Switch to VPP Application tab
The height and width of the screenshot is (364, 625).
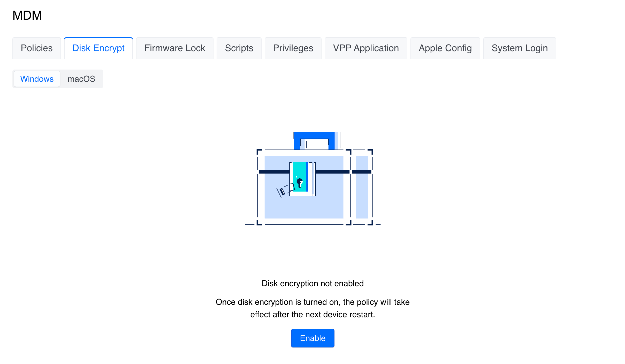coord(366,48)
